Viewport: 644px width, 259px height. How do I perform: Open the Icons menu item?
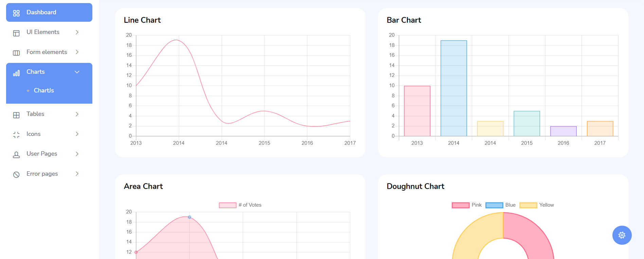tap(49, 134)
